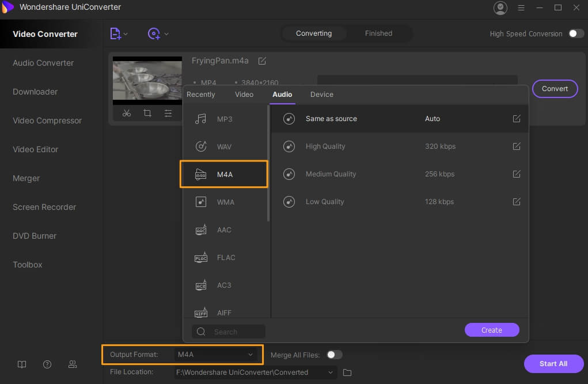The height and width of the screenshot is (384, 588).
Task: Open Downloader in sidebar
Action: [35, 92]
